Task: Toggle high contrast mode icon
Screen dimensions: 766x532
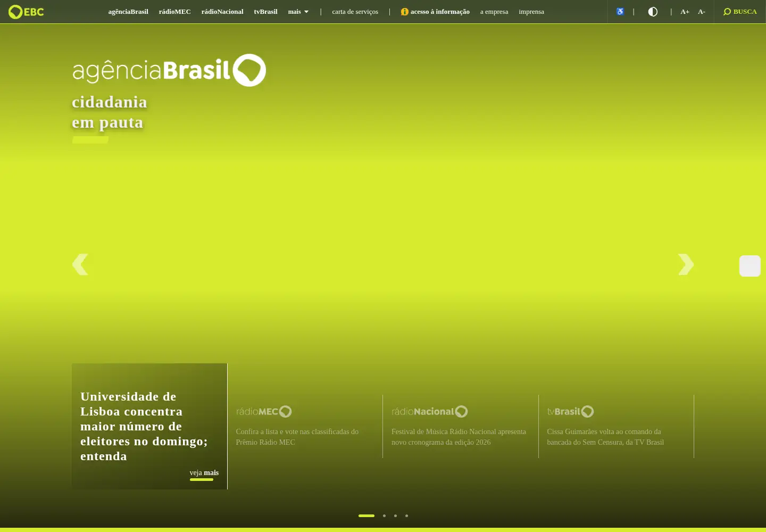Action: click(653, 12)
